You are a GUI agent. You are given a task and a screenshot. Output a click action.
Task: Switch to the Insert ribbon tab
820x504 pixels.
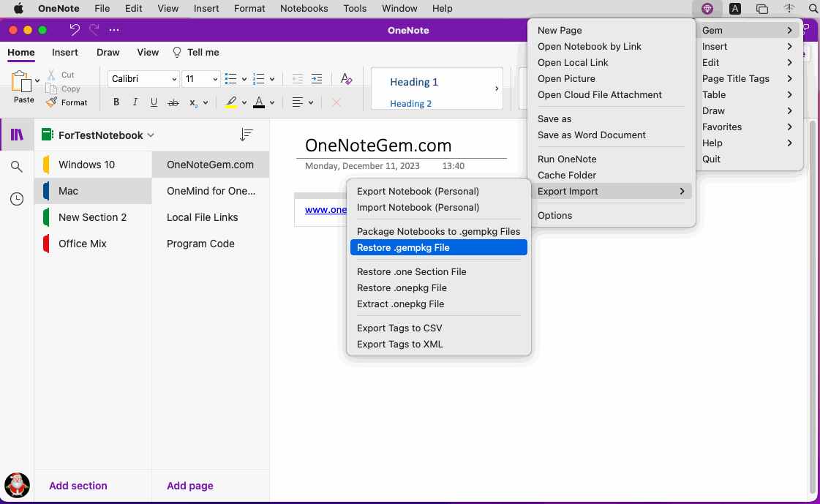coord(65,52)
